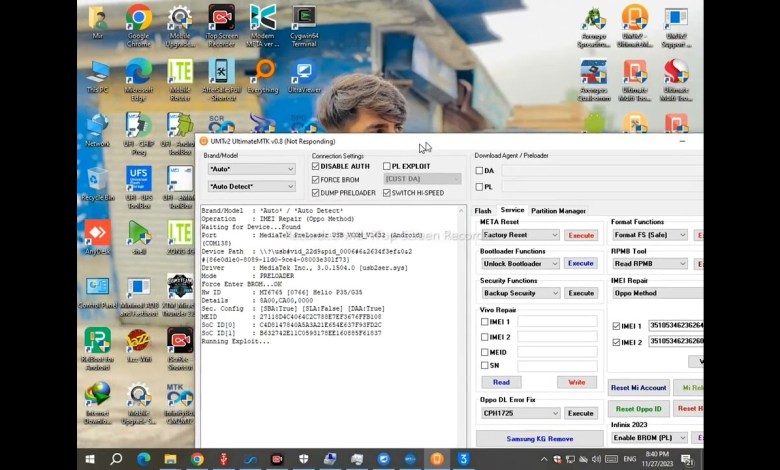Switch to the Service tab
This screenshot has width=780, height=470.
tap(512, 210)
